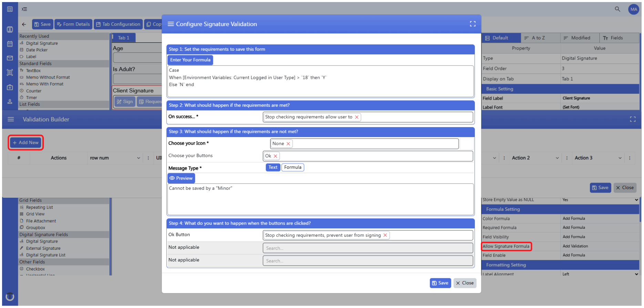644x308 pixels.
Task: Click Add Validation for Allow Signature Formula
Action: [575, 246]
